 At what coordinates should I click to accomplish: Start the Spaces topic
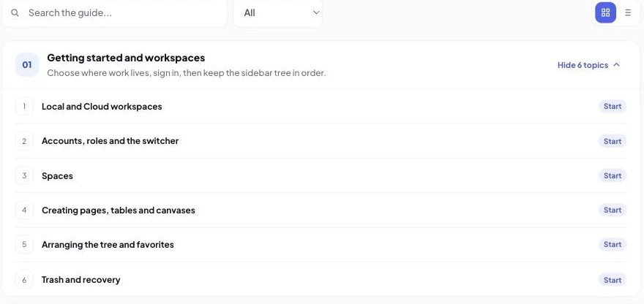coord(613,175)
